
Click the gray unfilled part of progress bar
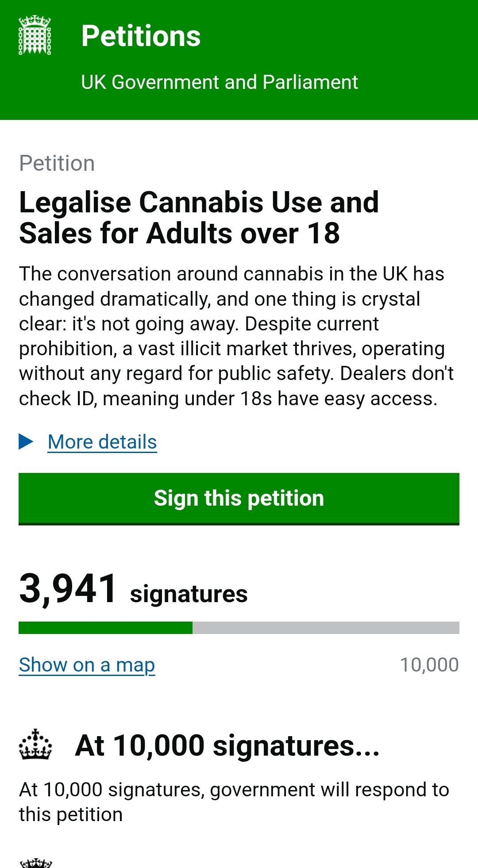click(x=325, y=627)
